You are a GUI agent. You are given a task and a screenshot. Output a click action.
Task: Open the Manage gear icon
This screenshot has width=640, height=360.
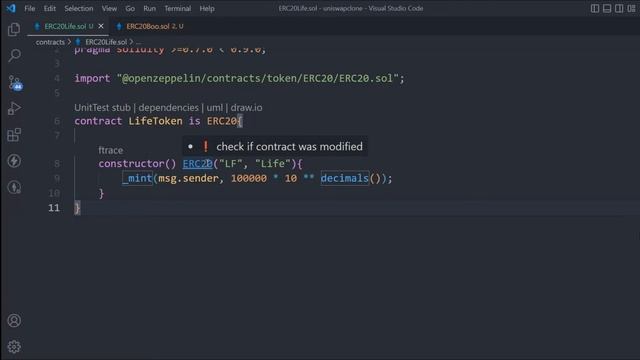(x=14, y=347)
